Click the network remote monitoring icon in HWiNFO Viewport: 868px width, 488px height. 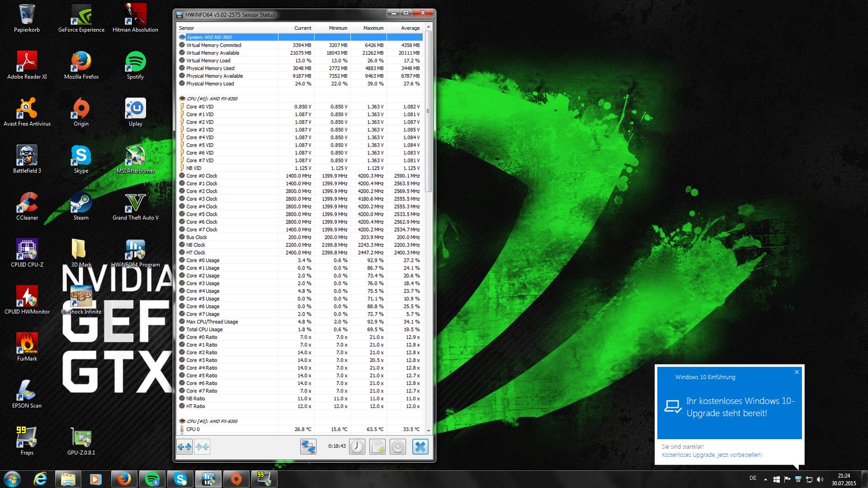click(x=308, y=447)
